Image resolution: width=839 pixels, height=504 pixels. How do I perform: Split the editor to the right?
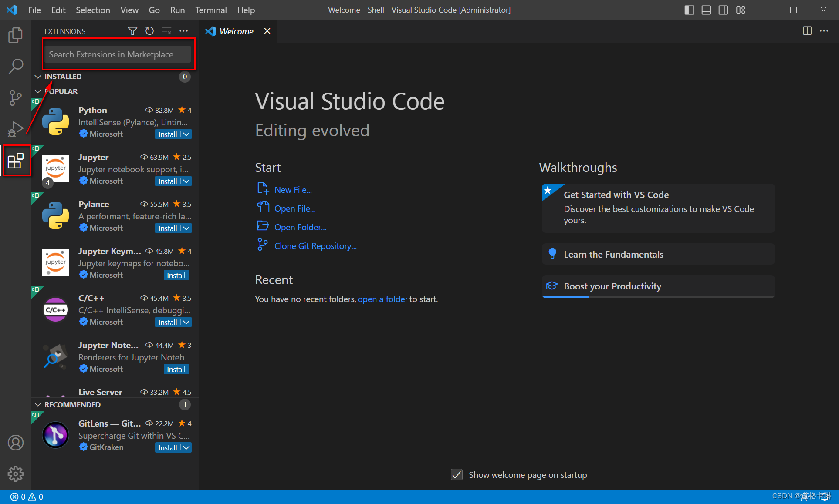[807, 31]
